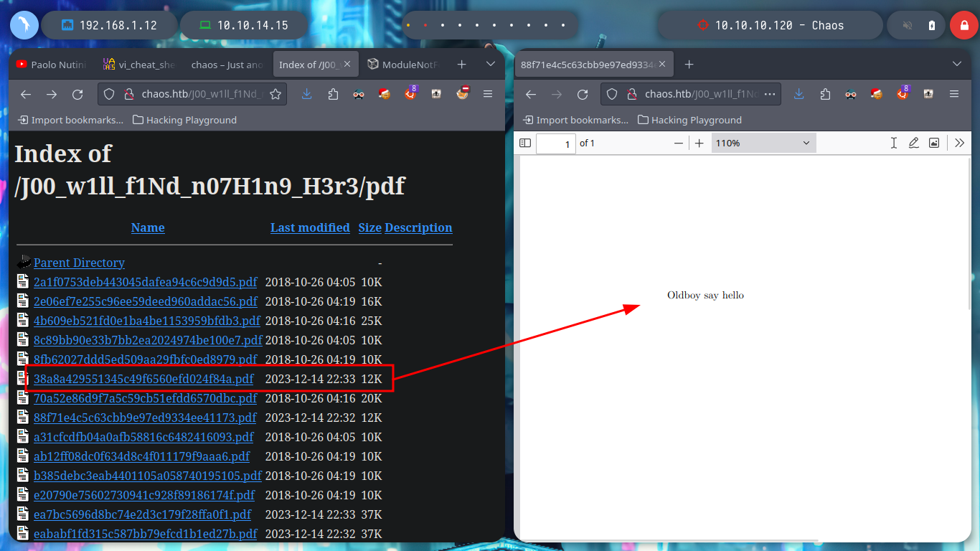Switch to ModuleNotFound tab

403,65
